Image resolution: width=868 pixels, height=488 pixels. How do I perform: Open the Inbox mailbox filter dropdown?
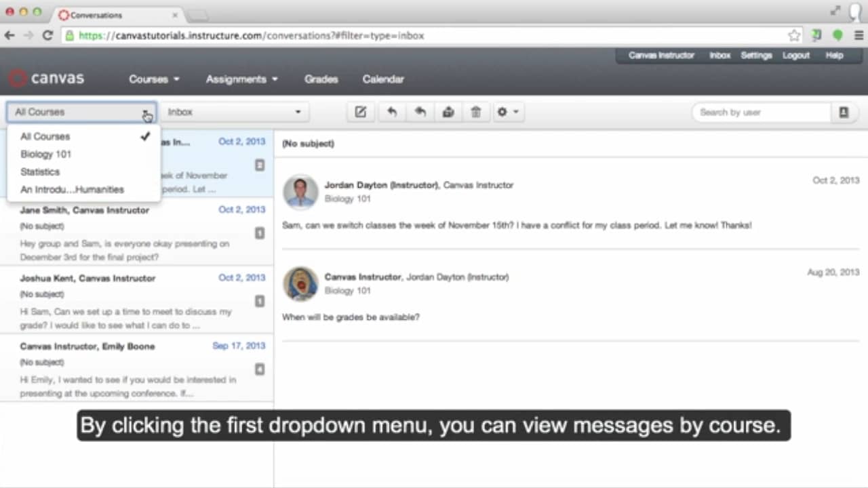pos(234,113)
